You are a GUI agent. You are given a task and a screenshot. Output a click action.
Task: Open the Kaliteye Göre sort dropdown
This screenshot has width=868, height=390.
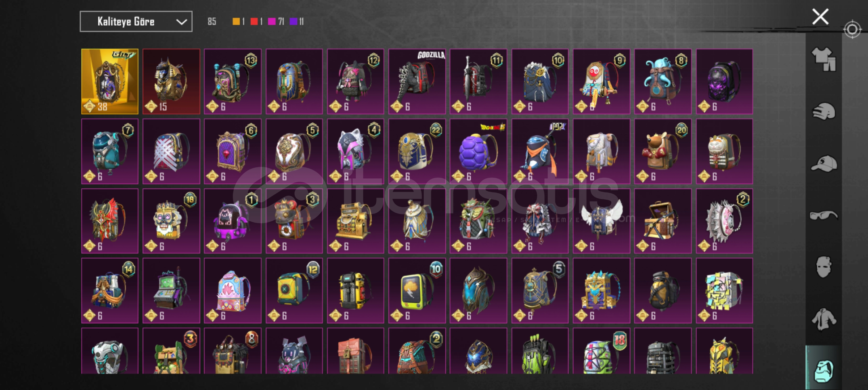(x=136, y=22)
